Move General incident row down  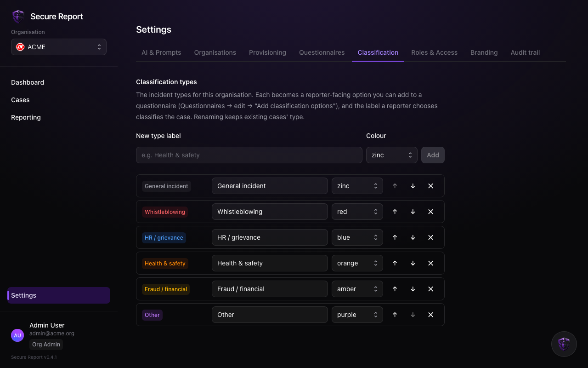413,186
